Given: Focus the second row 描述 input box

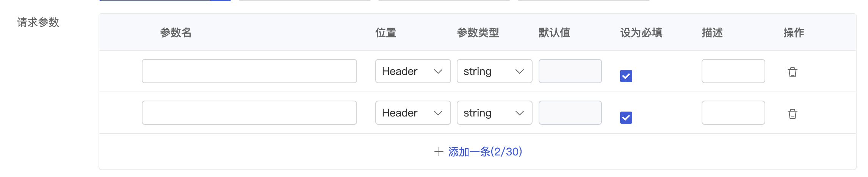Looking at the screenshot, I should click(x=733, y=113).
